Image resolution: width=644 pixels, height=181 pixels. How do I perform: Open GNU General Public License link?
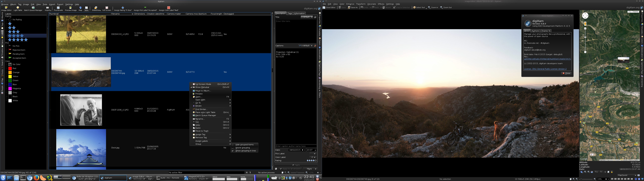pyautogui.click(x=545, y=69)
